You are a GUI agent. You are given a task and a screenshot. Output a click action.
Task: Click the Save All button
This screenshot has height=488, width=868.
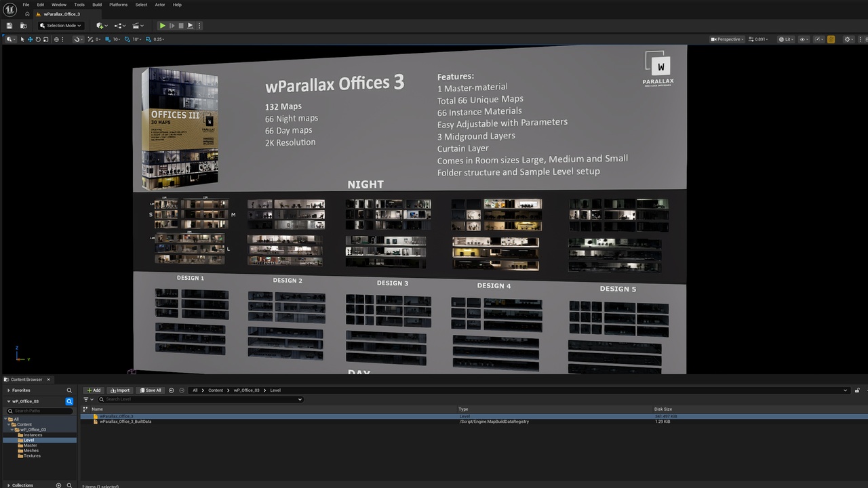151,390
